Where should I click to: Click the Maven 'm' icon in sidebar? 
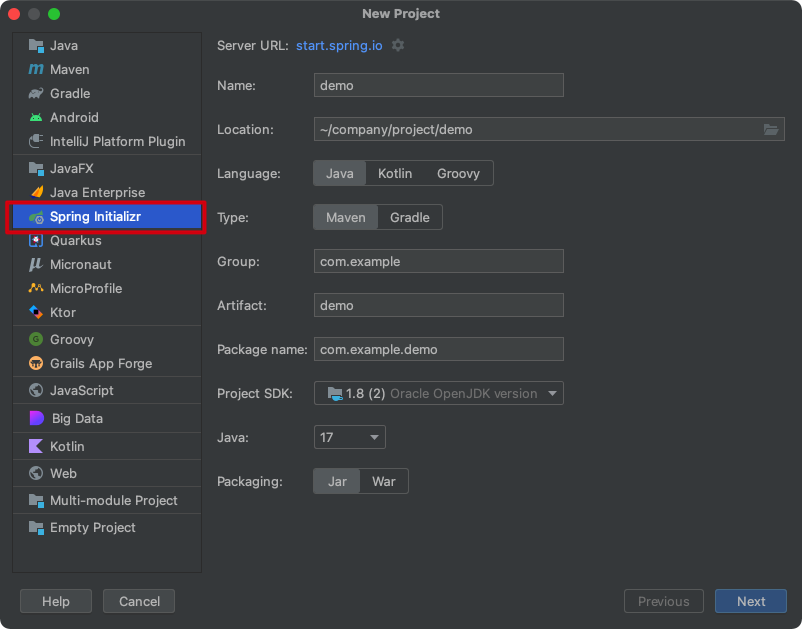[36, 69]
